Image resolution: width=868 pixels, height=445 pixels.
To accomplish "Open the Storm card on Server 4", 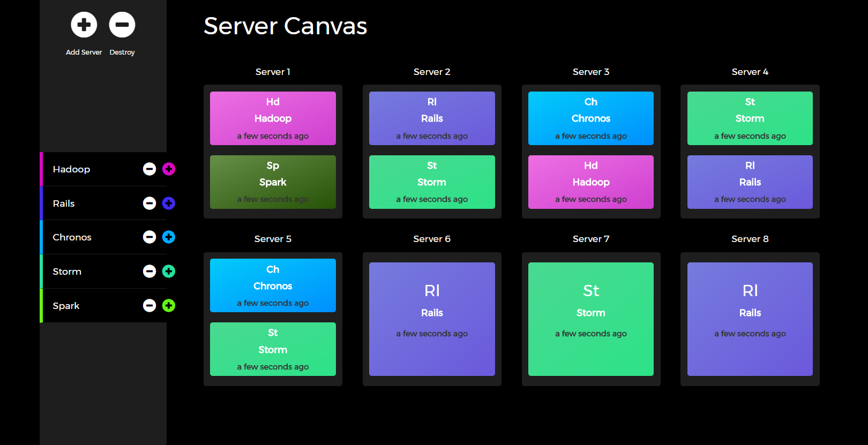I will tap(750, 118).
